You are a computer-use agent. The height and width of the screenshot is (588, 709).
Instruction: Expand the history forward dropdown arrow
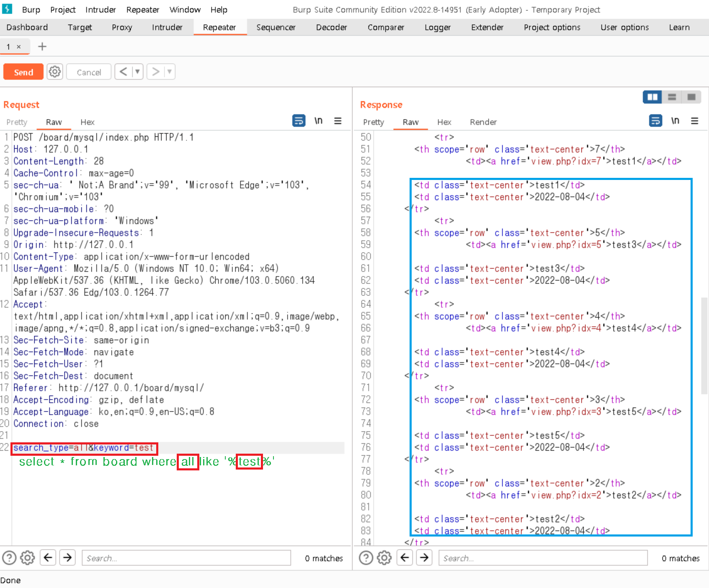click(170, 72)
